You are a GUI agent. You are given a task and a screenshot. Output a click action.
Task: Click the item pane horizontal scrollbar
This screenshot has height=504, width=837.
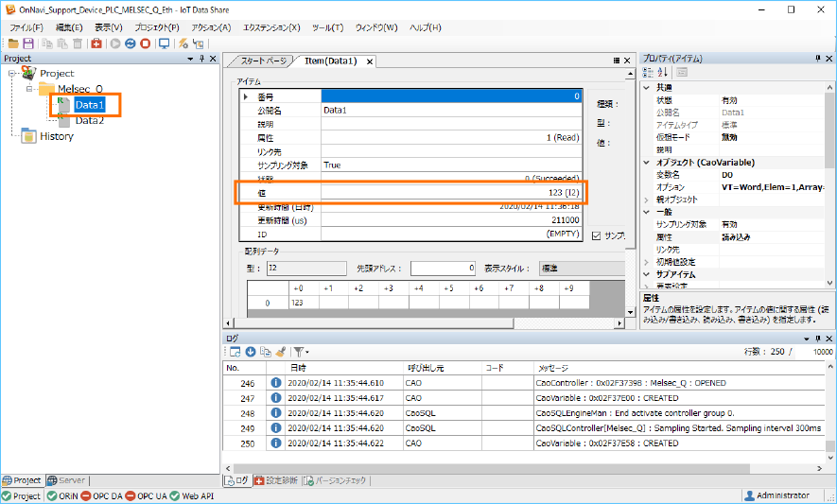tap(374, 323)
